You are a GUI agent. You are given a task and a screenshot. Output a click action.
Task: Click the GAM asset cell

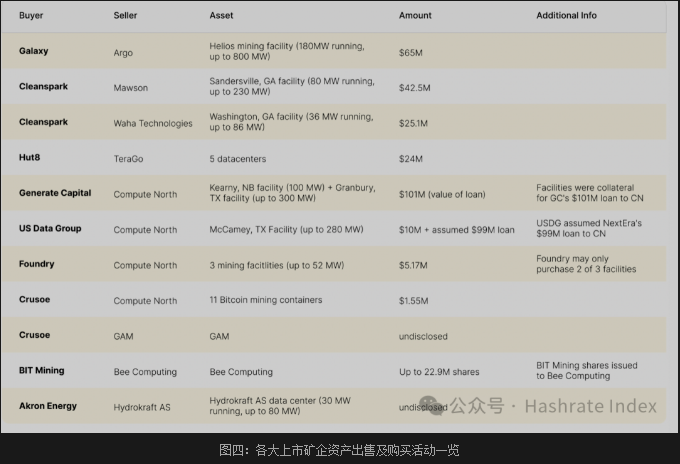pos(219,337)
